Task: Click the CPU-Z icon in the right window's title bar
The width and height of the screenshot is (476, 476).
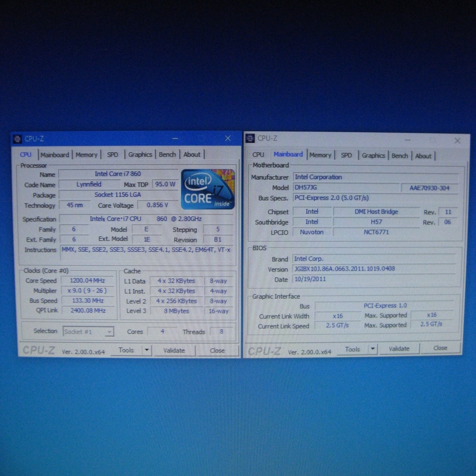Action: coord(250,138)
